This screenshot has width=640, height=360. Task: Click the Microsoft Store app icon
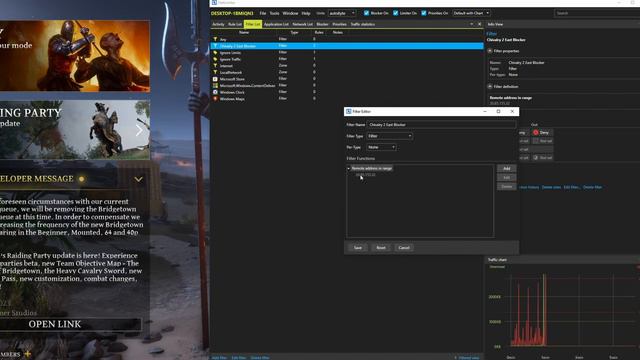215,79
